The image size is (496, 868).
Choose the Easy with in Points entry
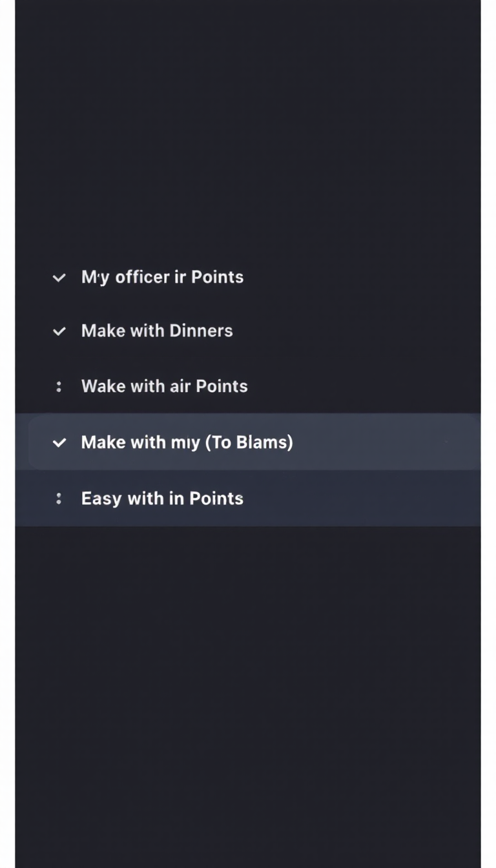point(162,499)
